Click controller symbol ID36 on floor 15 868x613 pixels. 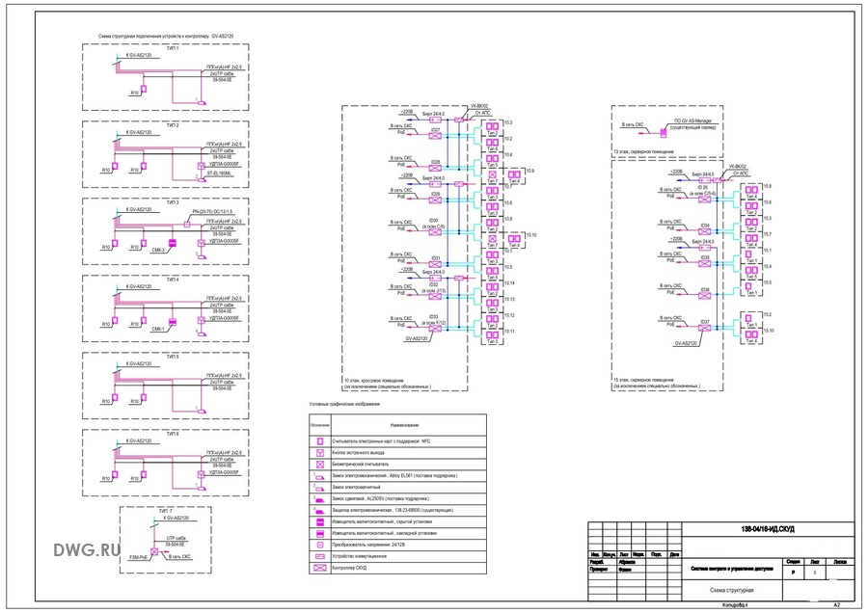[x=704, y=296]
